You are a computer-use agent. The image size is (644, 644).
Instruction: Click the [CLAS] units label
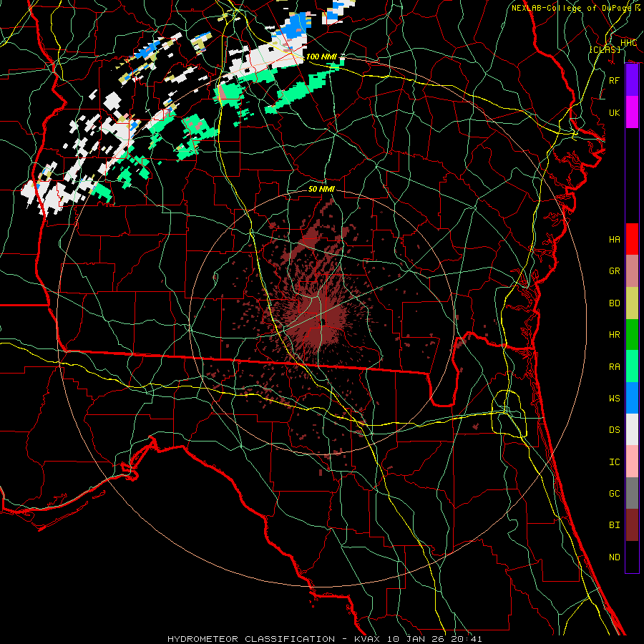coord(605,49)
